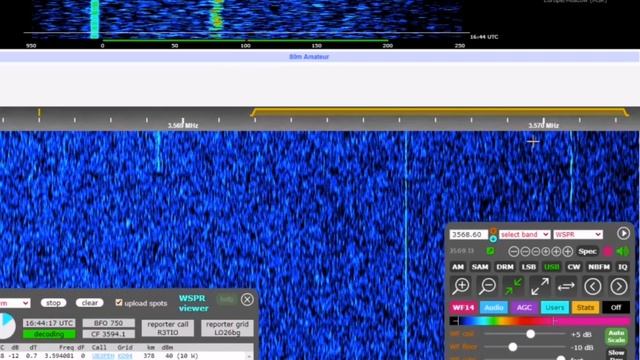
Task: Open the WSPR panel band dropdown
Action: point(15,303)
